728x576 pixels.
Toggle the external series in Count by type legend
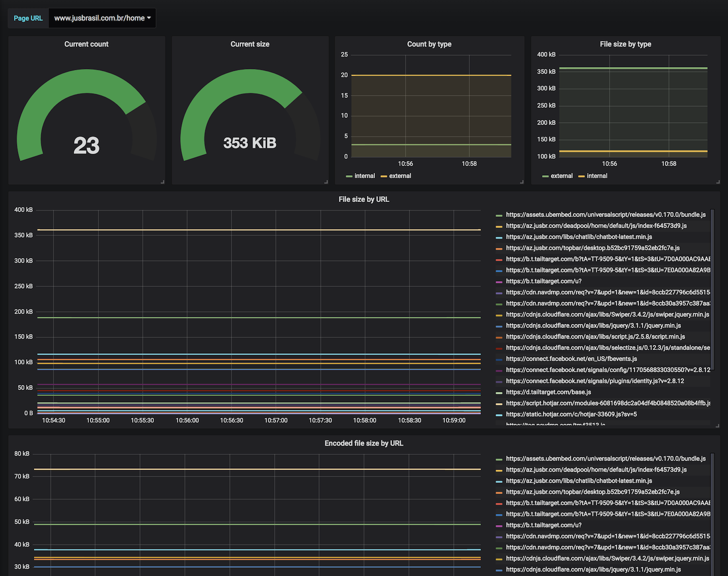pos(400,176)
